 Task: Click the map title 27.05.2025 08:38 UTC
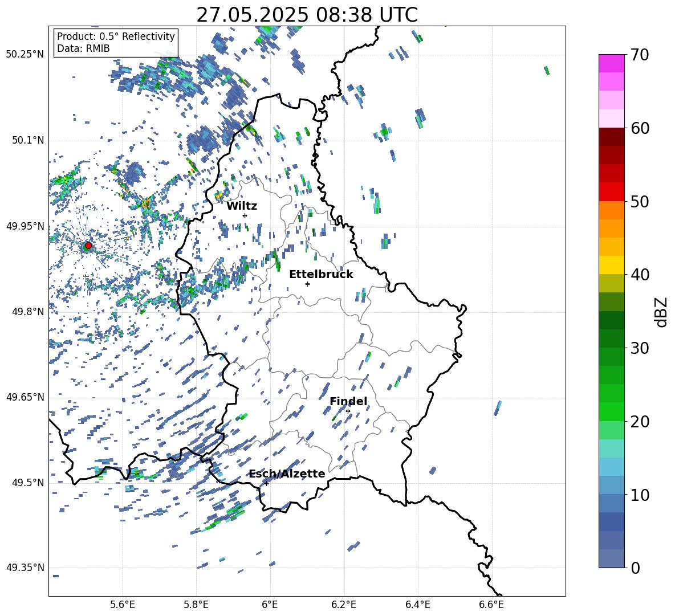(307, 15)
